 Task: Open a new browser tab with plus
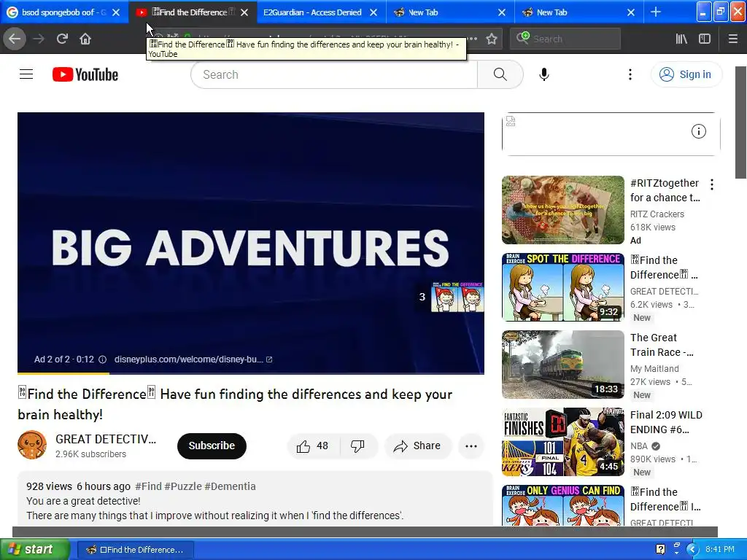[656, 12]
